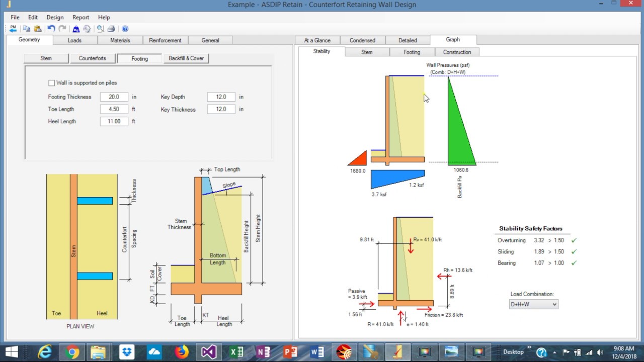Open the Report menu
The width and height of the screenshot is (644, 362).
click(81, 17)
